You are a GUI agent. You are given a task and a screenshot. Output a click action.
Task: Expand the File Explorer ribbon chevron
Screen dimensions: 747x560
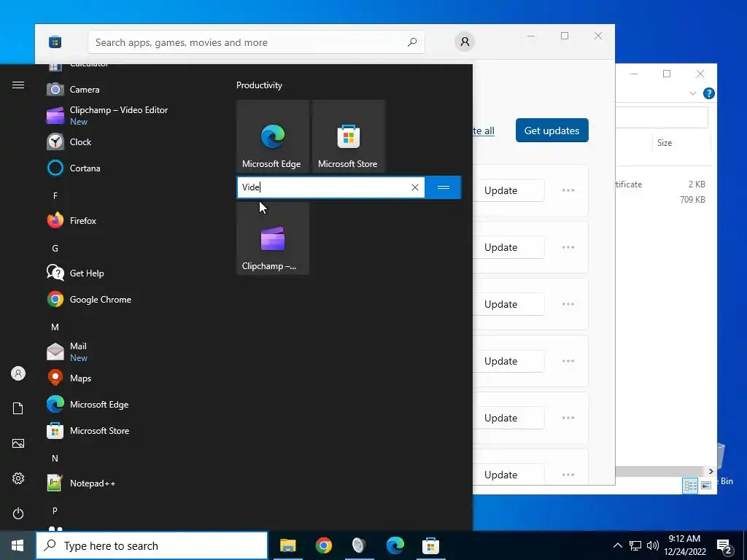pos(693,94)
